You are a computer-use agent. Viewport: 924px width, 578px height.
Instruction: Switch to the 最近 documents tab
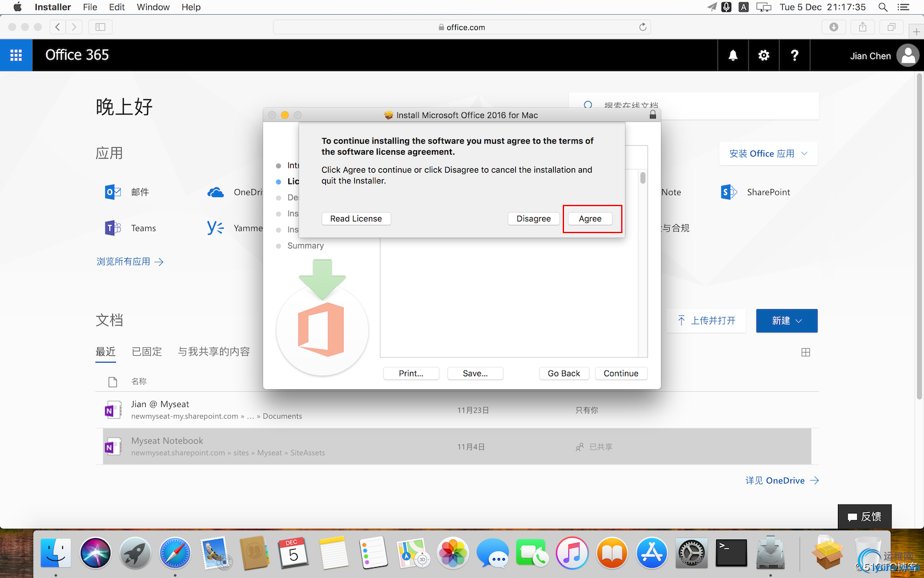[x=106, y=351]
